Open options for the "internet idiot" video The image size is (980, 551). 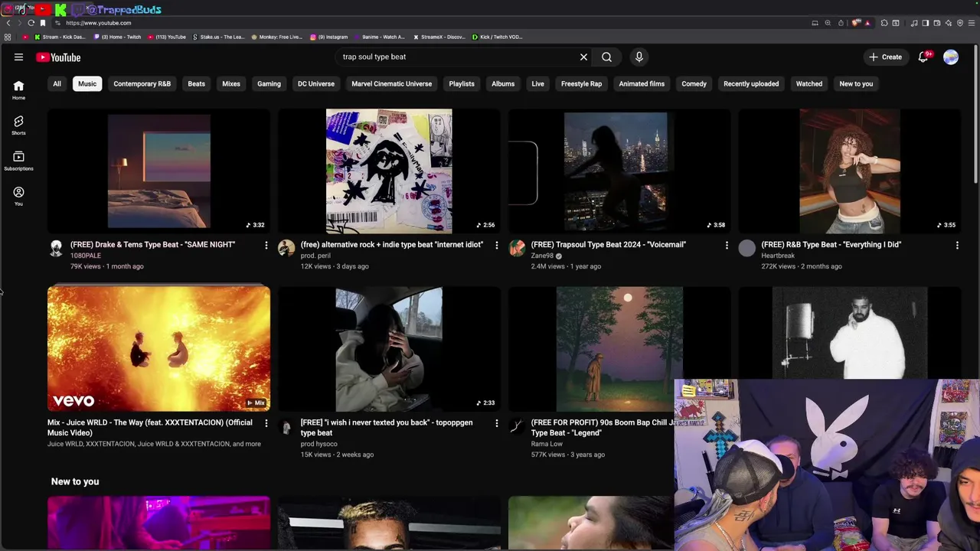[496, 245]
